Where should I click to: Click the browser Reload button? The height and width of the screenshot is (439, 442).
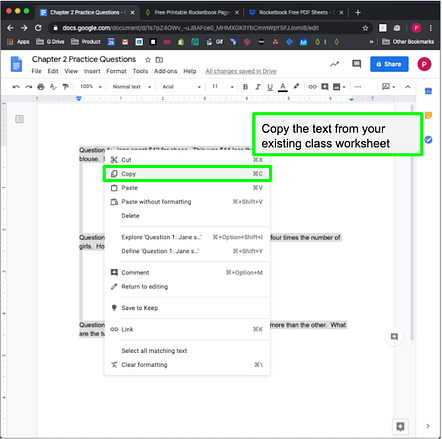tap(38, 28)
